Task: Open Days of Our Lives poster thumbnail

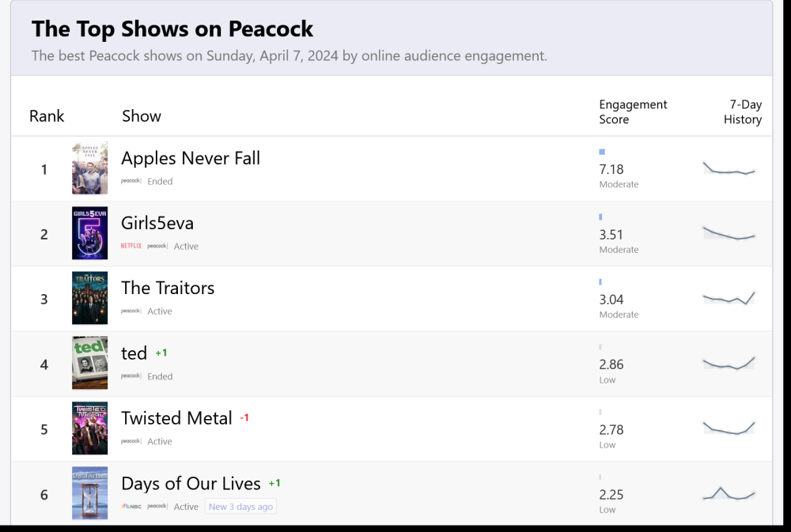Action: tap(89, 493)
